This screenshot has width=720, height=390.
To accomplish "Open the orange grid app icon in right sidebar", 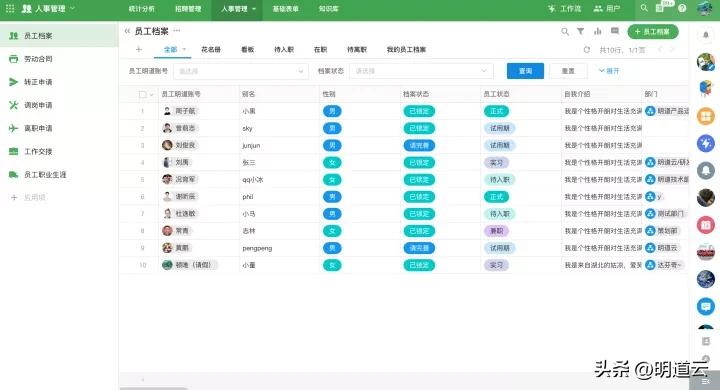I will click(706, 116).
